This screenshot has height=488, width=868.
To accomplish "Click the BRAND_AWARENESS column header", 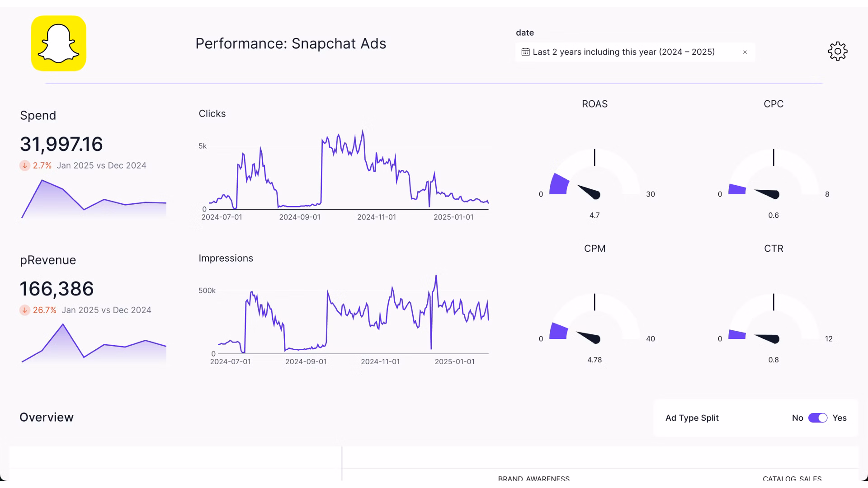I will 533,479.
